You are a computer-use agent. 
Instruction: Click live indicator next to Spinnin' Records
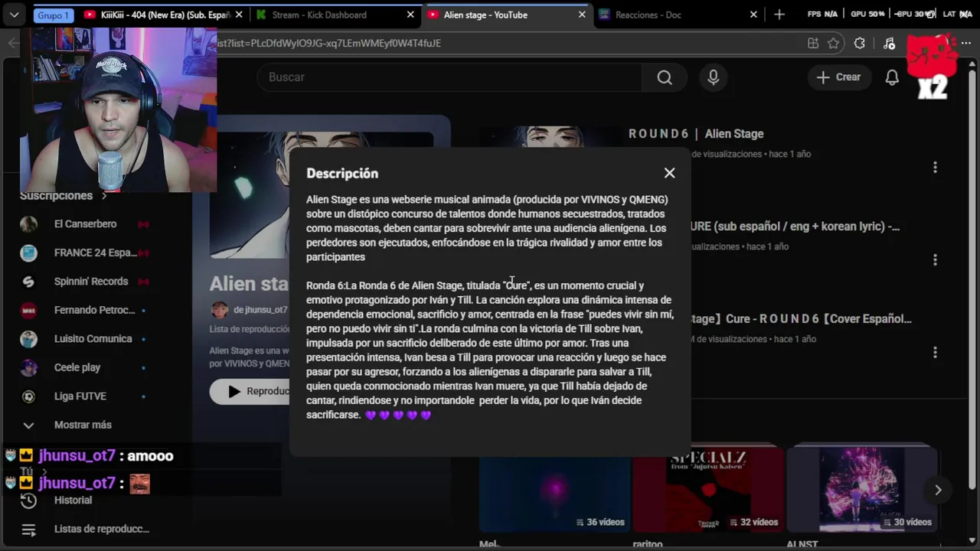point(143,282)
